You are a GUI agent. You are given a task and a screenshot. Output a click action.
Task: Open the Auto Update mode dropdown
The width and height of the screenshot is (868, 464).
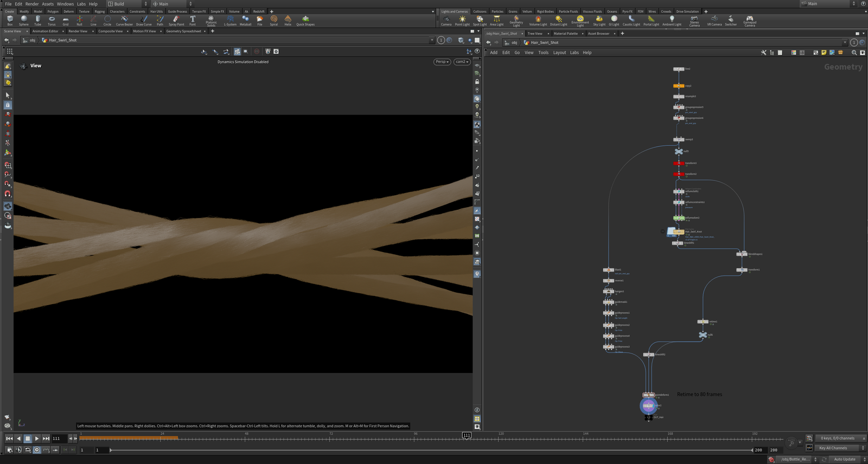tap(845, 459)
